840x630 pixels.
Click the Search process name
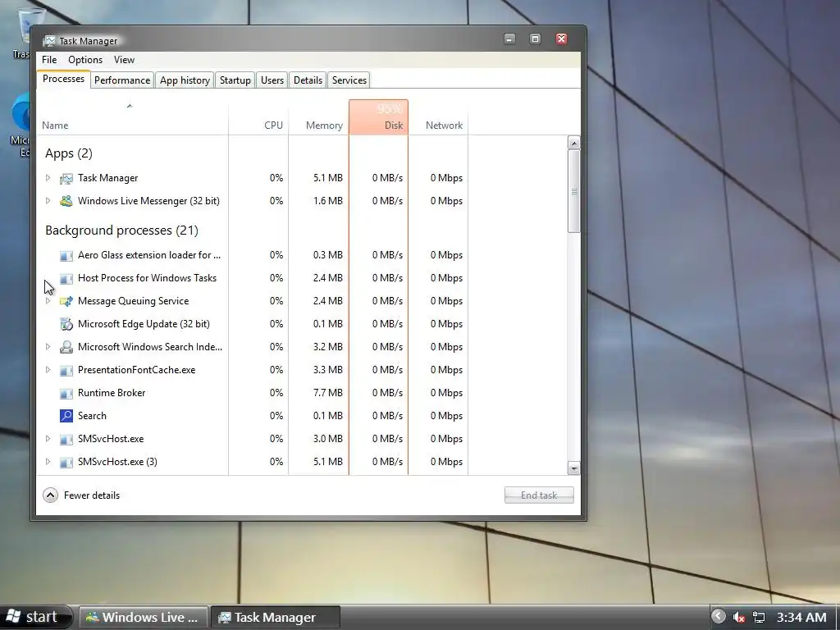tap(92, 416)
